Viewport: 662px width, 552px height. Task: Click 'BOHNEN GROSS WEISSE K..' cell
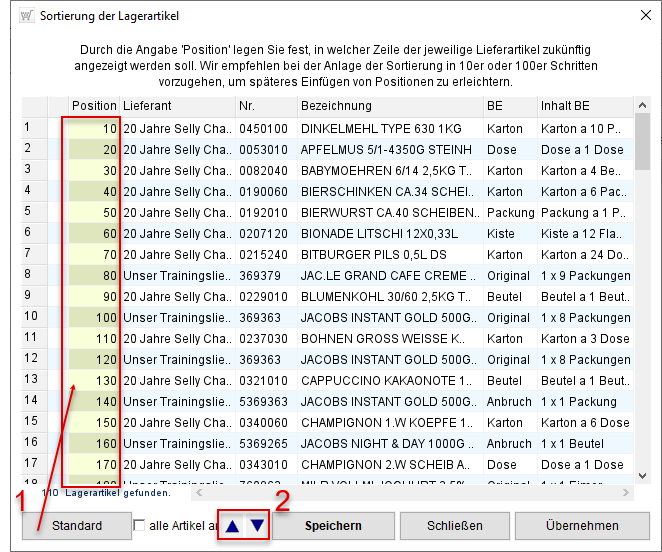391,339
